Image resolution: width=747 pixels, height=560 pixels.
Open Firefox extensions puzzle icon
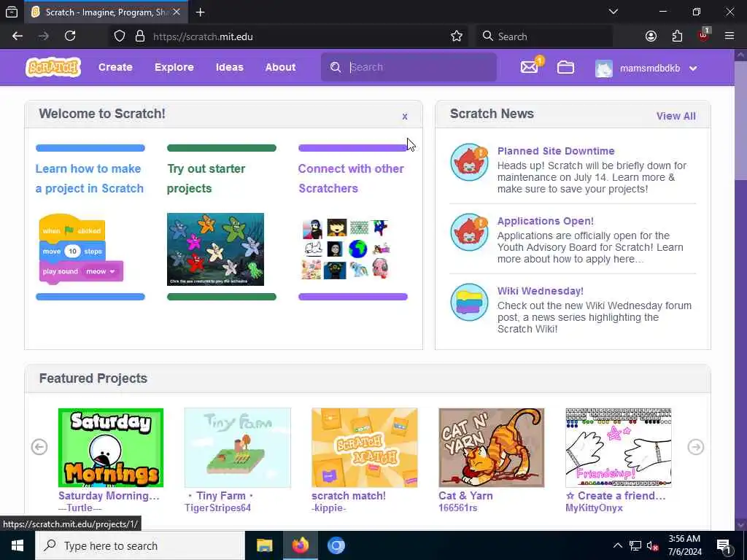click(677, 36)
